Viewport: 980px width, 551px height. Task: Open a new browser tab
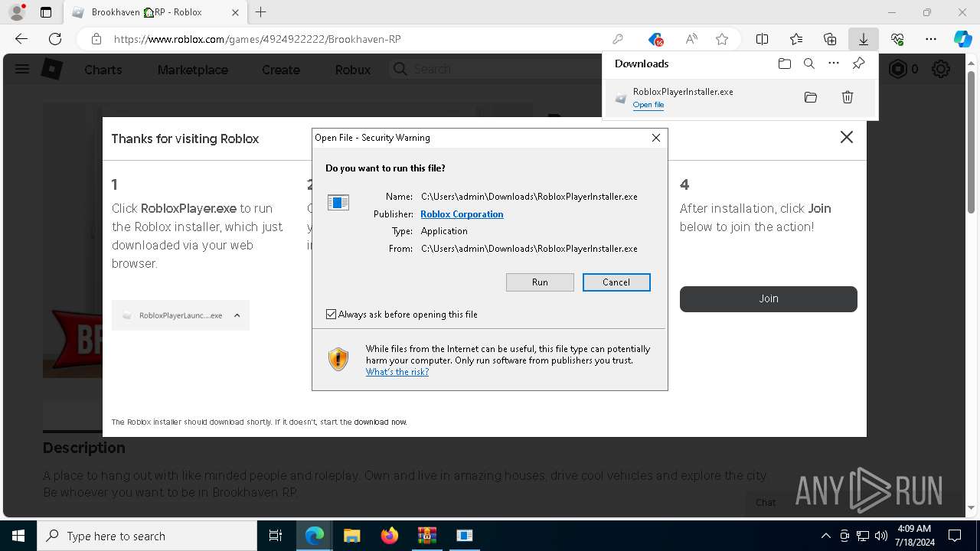pos(261,12)
